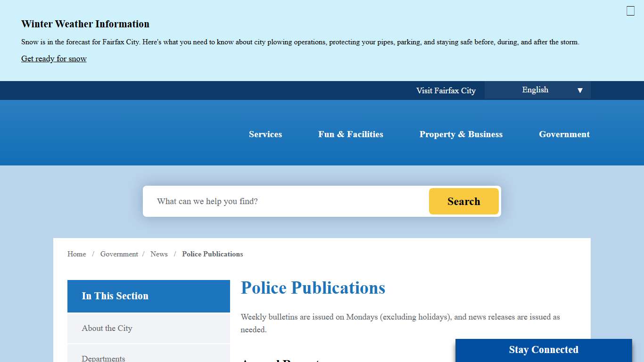This screenshot has height=362, width=644.
Task: Open the About the City section
Action: (107, 328)
